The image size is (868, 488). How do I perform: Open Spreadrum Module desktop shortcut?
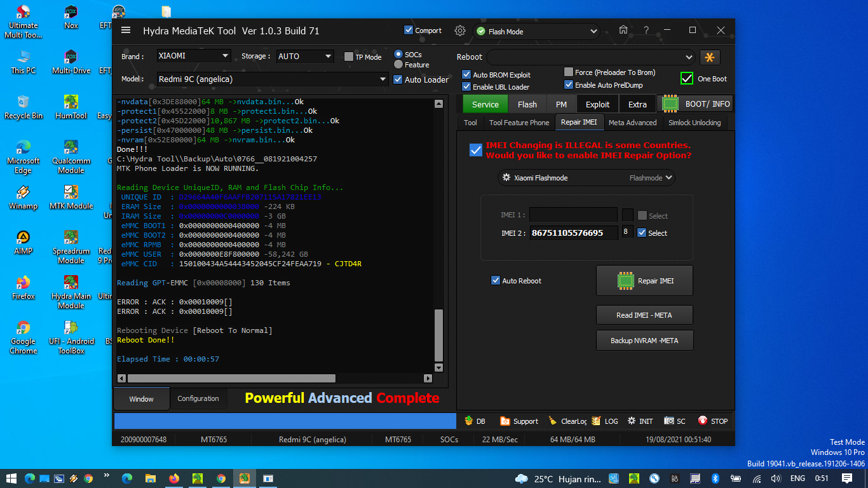[x=71, y=247]
